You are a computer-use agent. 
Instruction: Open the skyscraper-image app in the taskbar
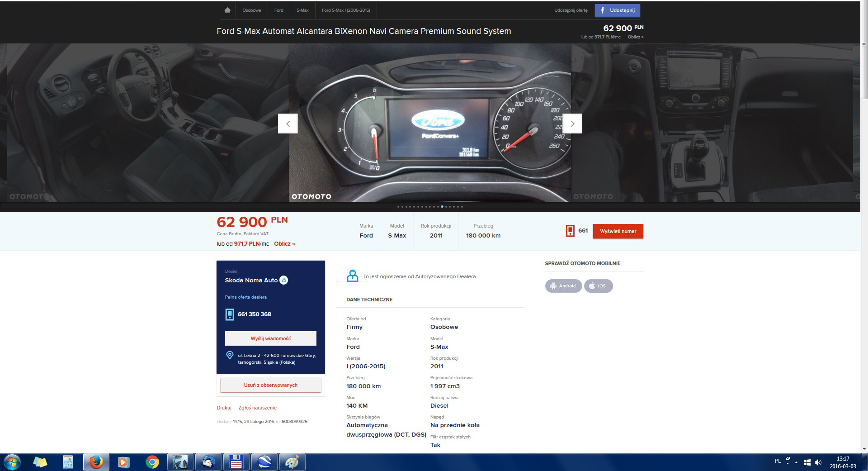(180, 462)
